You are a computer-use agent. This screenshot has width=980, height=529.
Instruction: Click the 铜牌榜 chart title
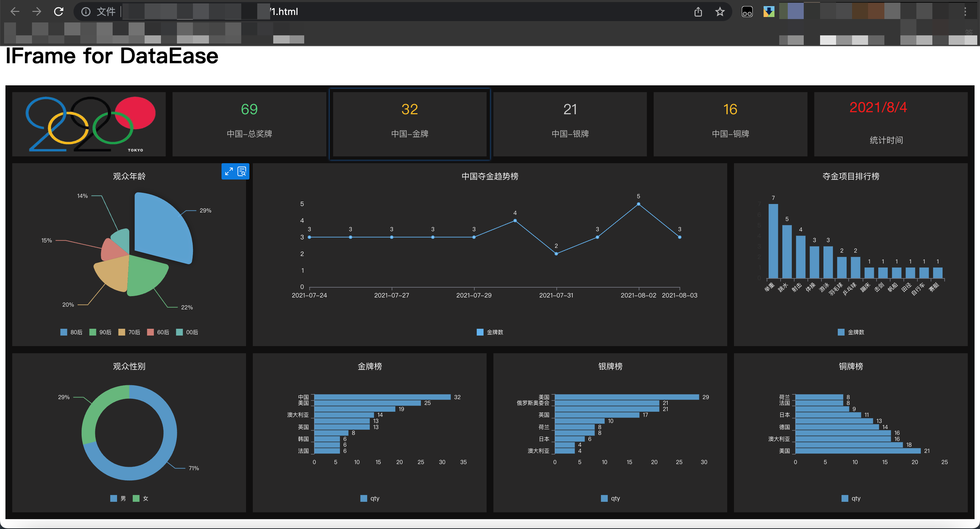click(x=851, y=366)
